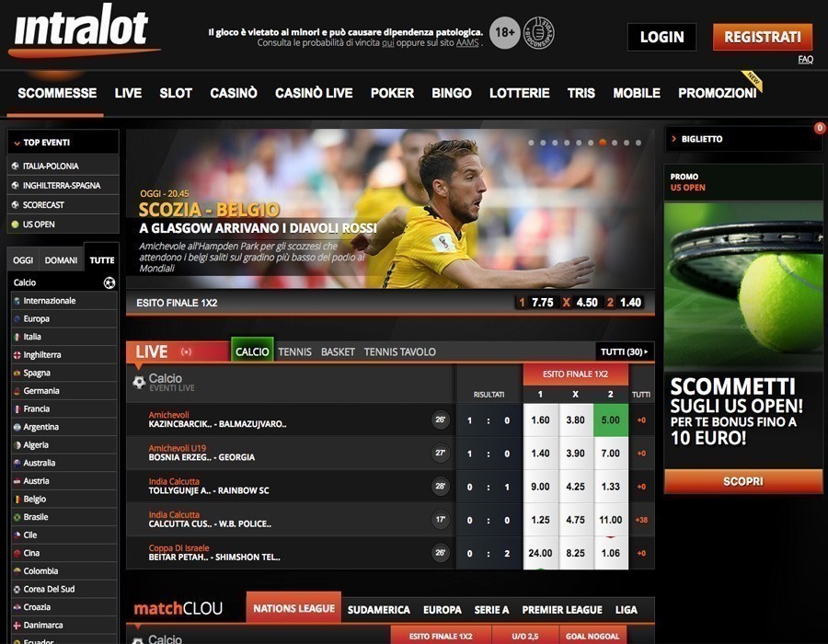Click the bet slip counter badge showing 0
The image size is (828, 644).
(820, 128)
